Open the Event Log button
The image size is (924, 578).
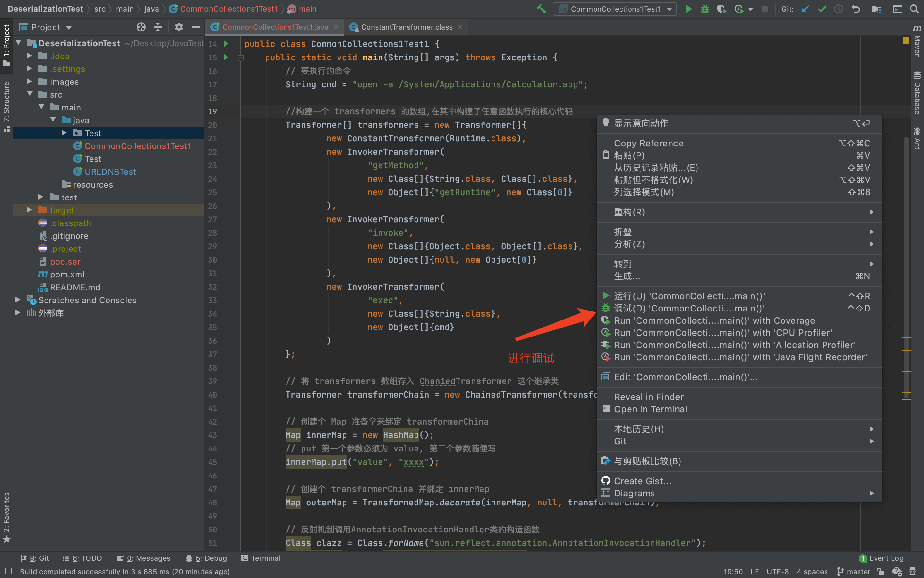(x=881, y=558)
